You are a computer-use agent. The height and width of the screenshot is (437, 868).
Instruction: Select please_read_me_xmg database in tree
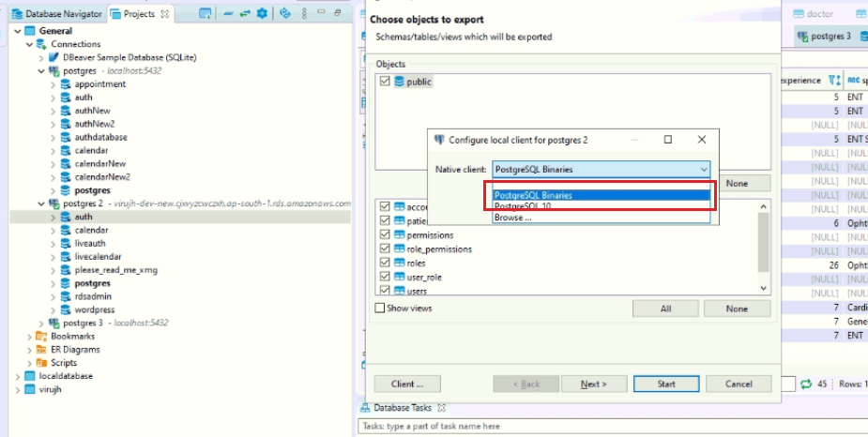pyautogui.click(x=116, y=270)
